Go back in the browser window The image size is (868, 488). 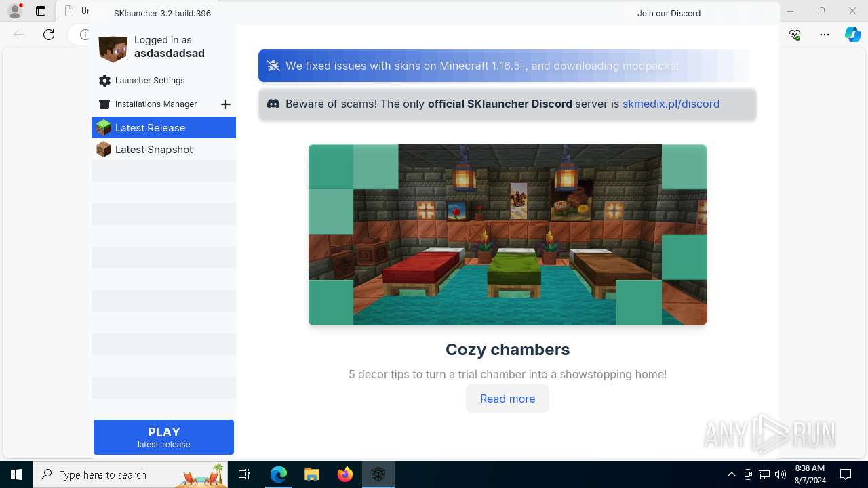point(19,35)
